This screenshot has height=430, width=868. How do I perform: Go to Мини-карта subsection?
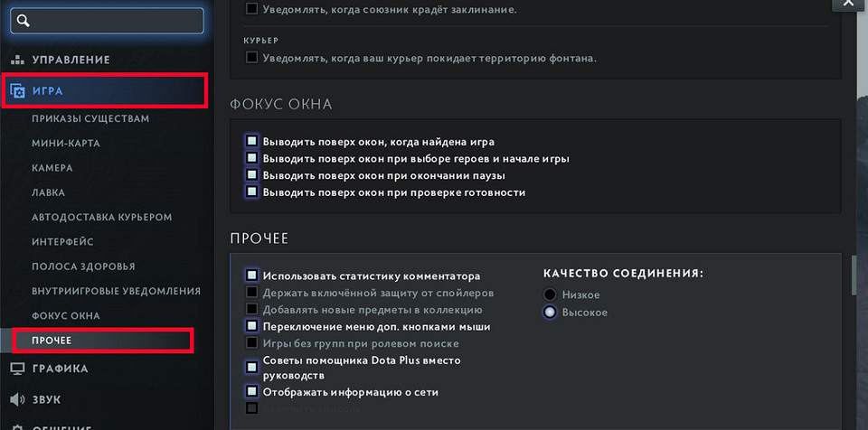65,143
